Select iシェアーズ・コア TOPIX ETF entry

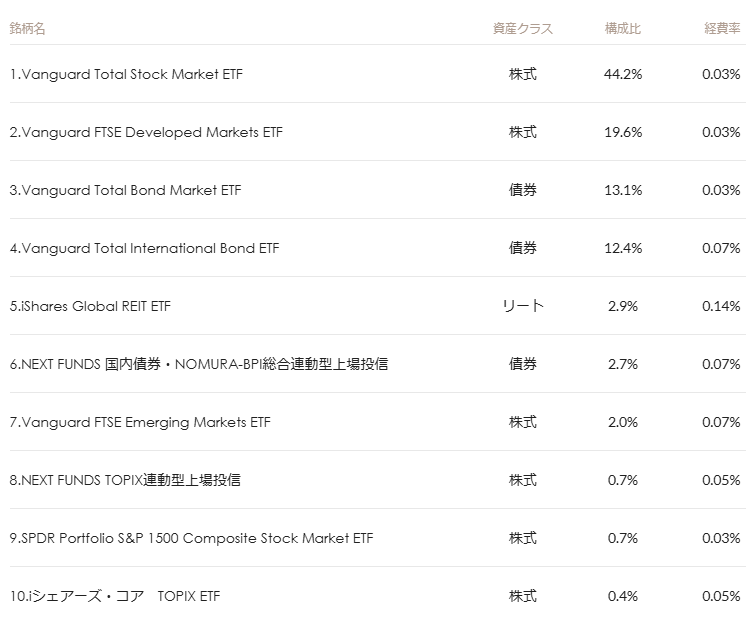[x=115, y=596]
